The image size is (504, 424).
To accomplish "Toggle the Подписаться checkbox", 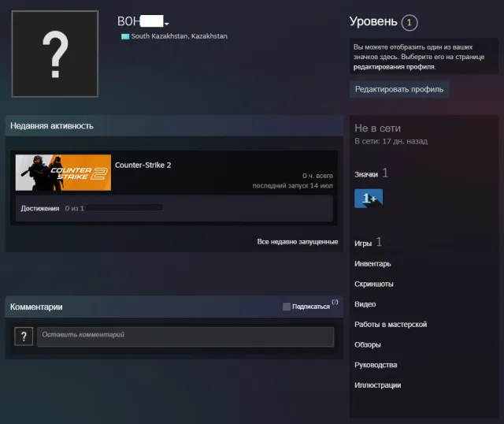I will click(x=287, y=307).
